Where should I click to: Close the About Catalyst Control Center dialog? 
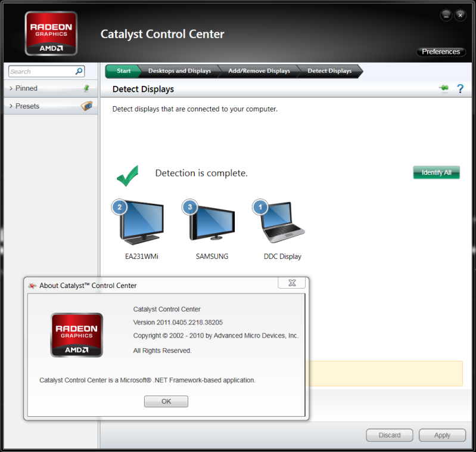pyautogui.click(x=292, y=283)
